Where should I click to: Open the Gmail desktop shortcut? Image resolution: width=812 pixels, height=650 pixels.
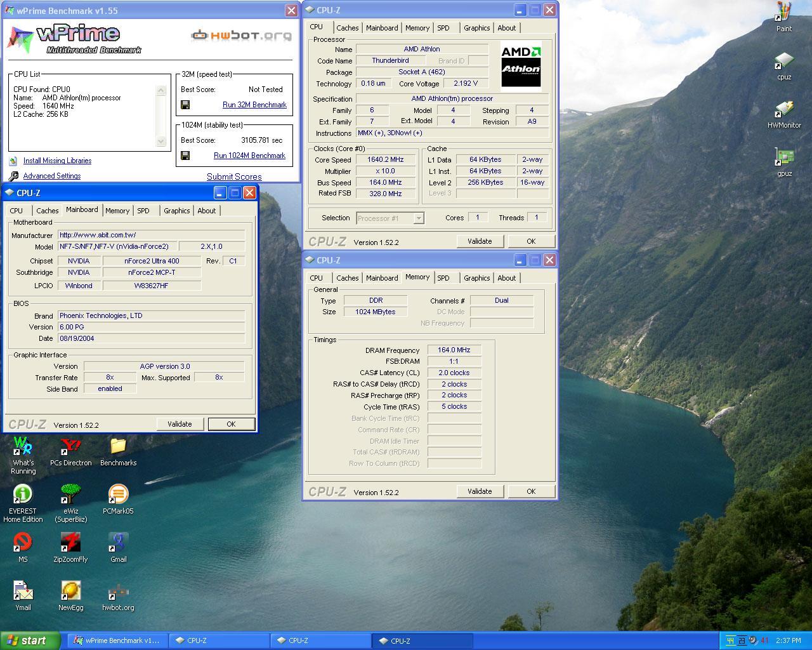(x=118, y=547)
